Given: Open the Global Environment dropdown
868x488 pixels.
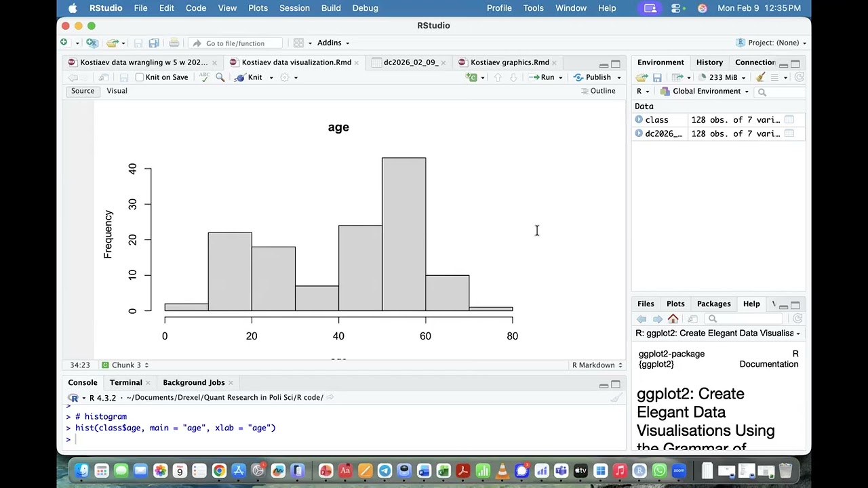Looking at the screenshot, I should 705,91.
